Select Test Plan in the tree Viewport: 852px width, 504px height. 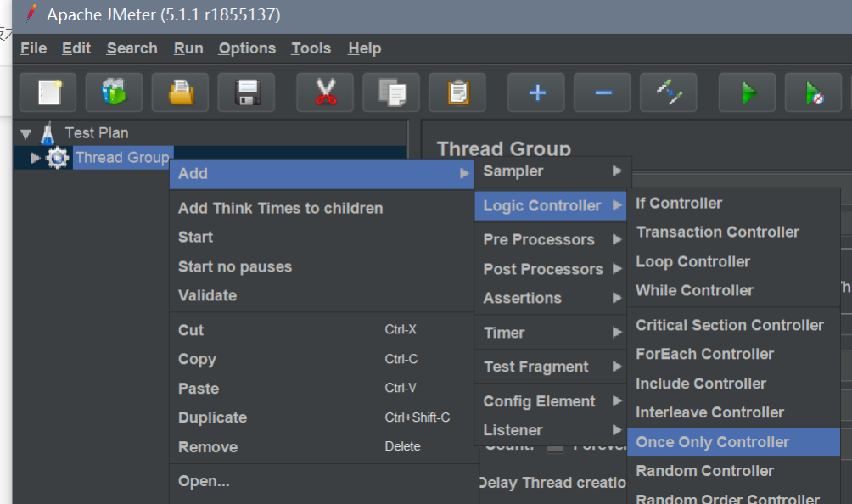[97, 133]
